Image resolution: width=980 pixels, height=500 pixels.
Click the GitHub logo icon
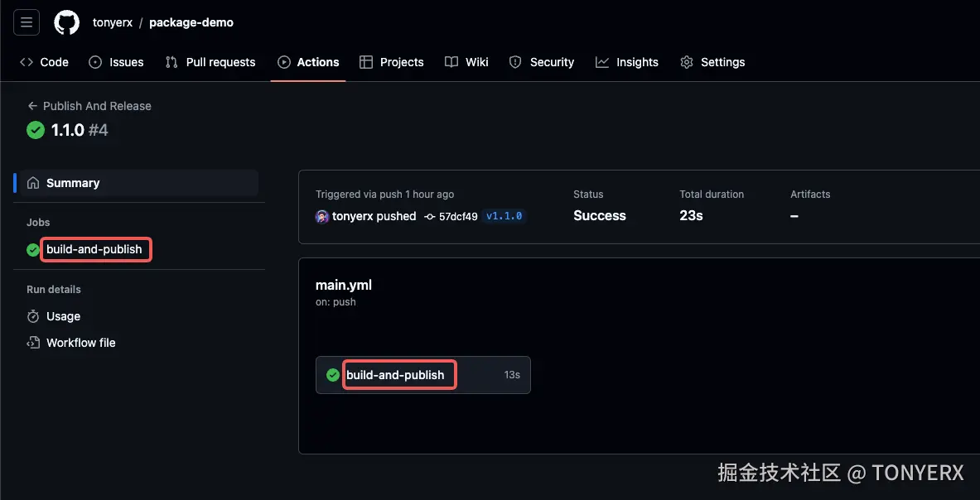click(x=67, y=22)
